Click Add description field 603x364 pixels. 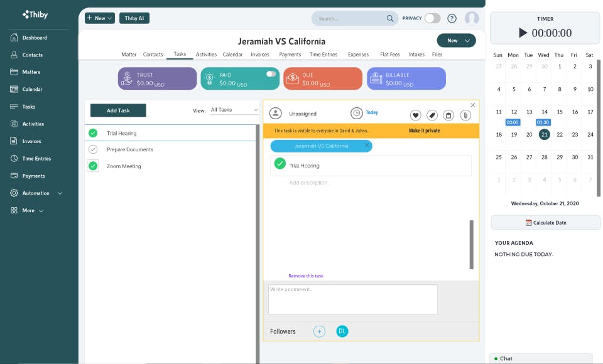(x=308, y=183)
